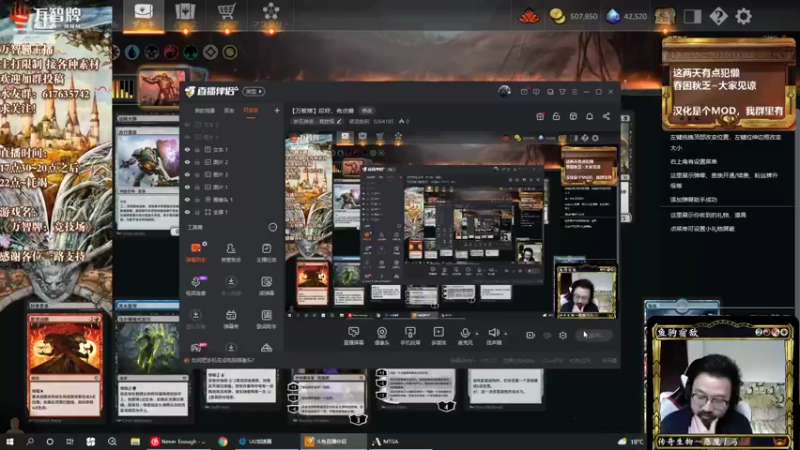
Task: Hide the 摄像头 1 layer with eye icon
Action: click(187, 200)
